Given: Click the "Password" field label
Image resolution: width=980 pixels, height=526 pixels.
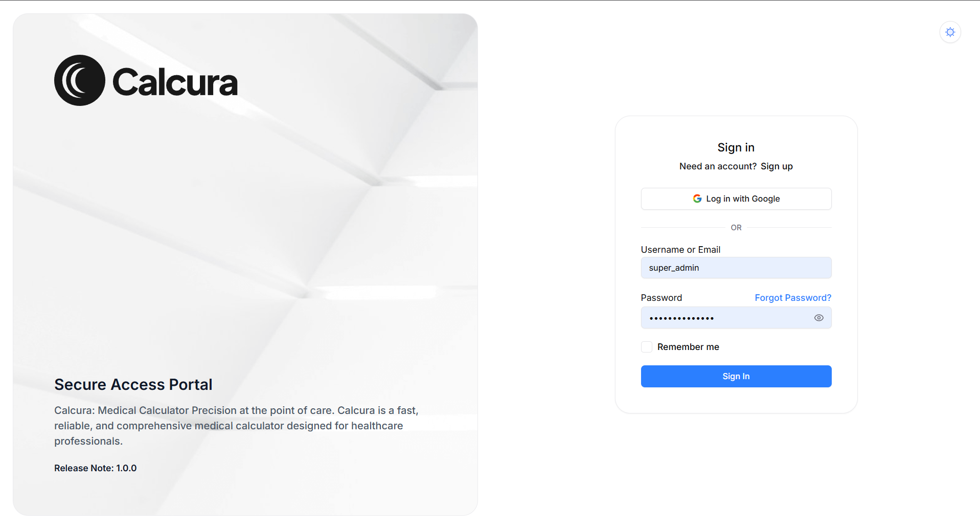Looking at the screenshot, I should pos(661,298).
